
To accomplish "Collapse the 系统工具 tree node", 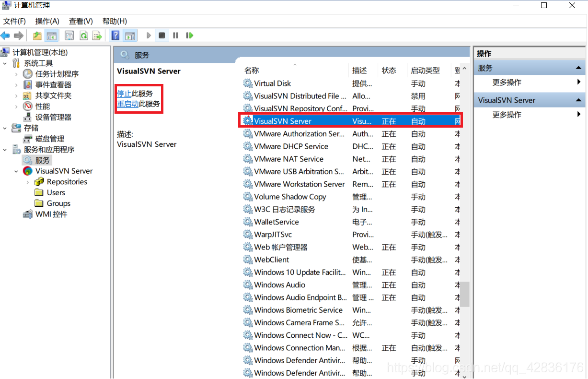I will click(x=5, y=63).
